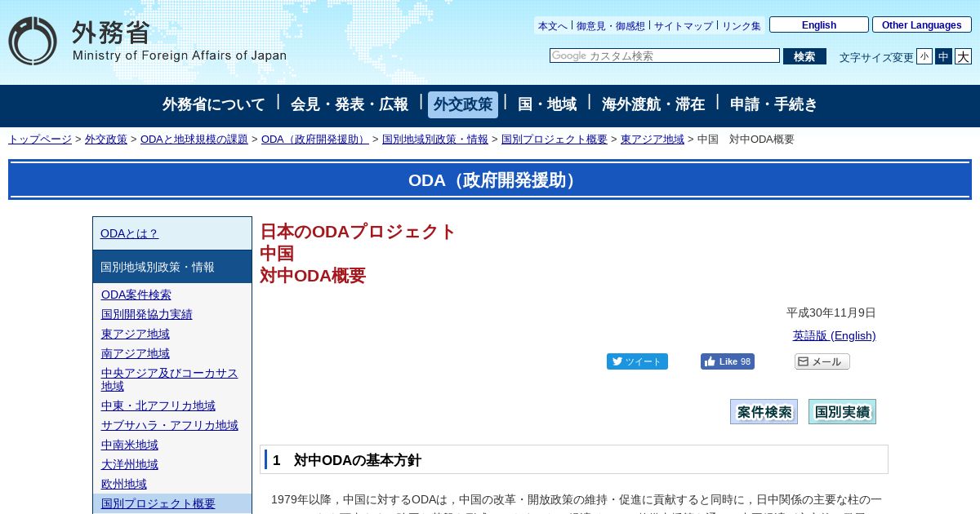The width and height of the screenshot is (980, 514).
Task: Jump to 本文へ link
Action: coord(553,26)
